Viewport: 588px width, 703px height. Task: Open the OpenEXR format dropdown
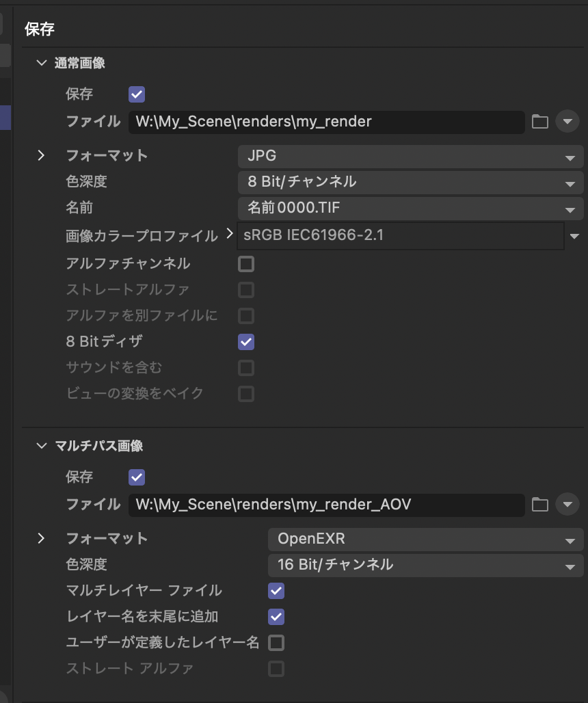point(426,539)
